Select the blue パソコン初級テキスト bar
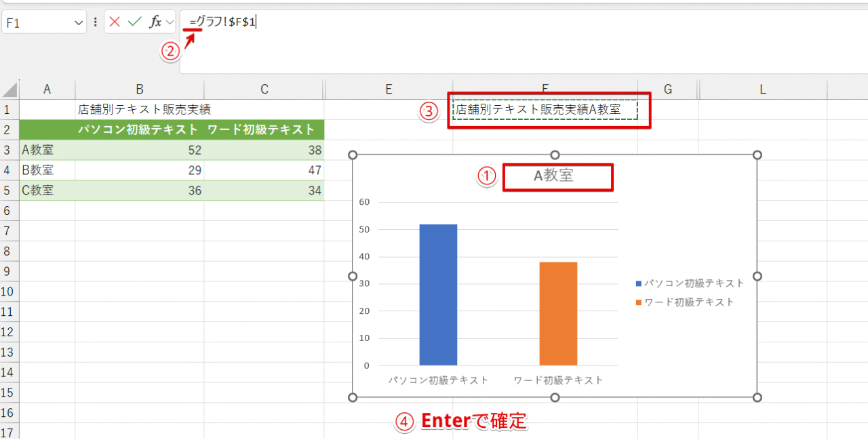Screen dimensions: 868x440 click(438, 295)
